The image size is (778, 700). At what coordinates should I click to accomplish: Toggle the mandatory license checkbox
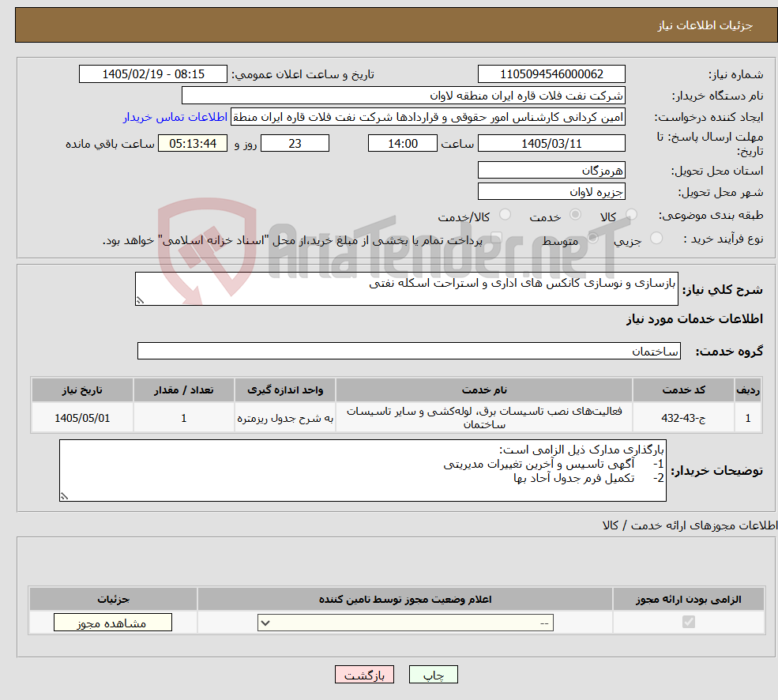(x=689, y=622)
